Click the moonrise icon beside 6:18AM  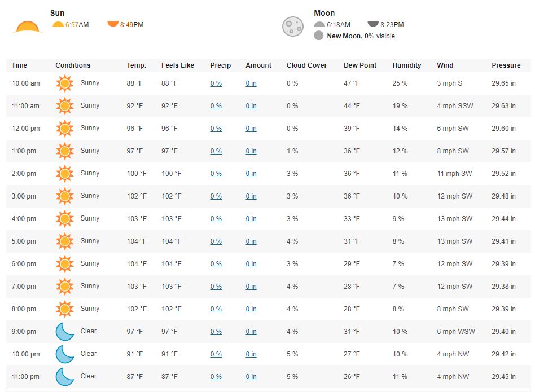pos(319,25)
